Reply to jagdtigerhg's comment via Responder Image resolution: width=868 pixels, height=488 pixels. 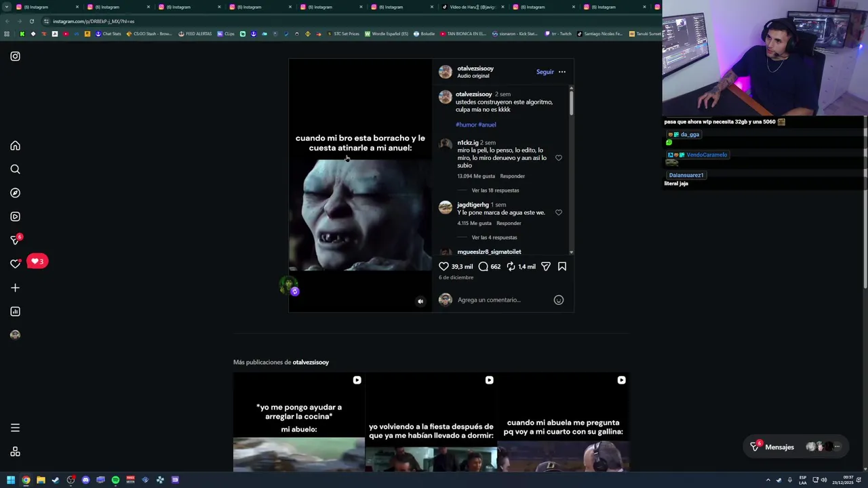pyautogui.click(x=509, y=223)
